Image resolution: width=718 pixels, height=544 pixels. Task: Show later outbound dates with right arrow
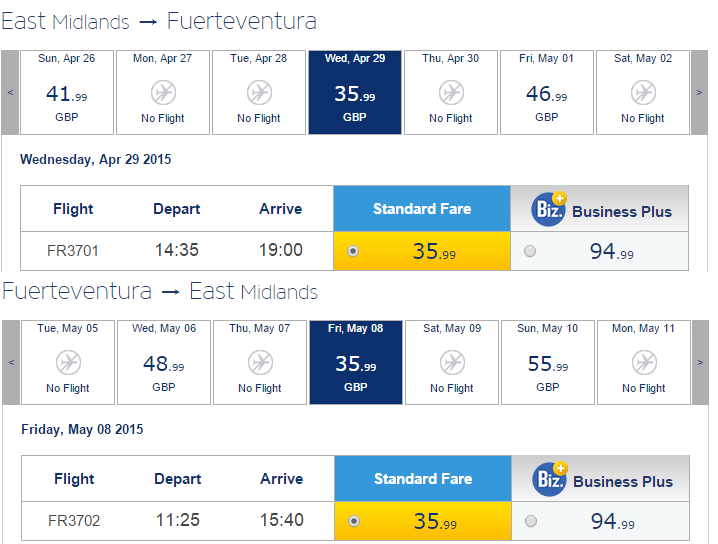tap(699, 92)
